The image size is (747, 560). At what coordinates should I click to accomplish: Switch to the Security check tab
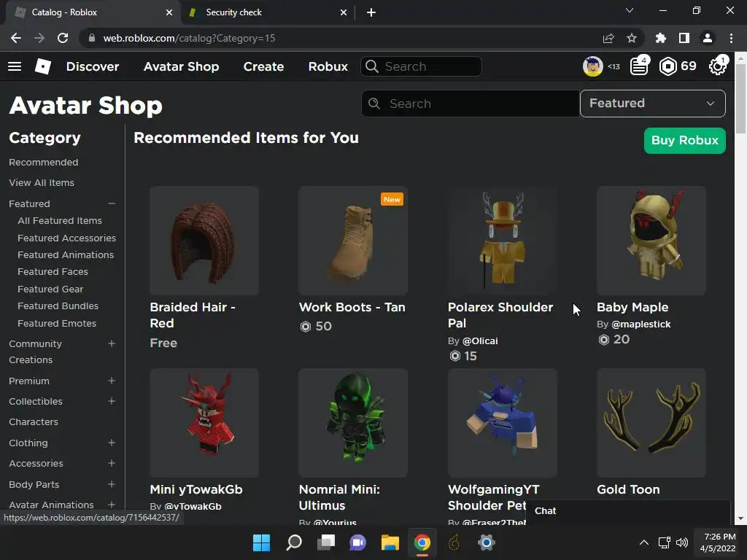point(267,12)
